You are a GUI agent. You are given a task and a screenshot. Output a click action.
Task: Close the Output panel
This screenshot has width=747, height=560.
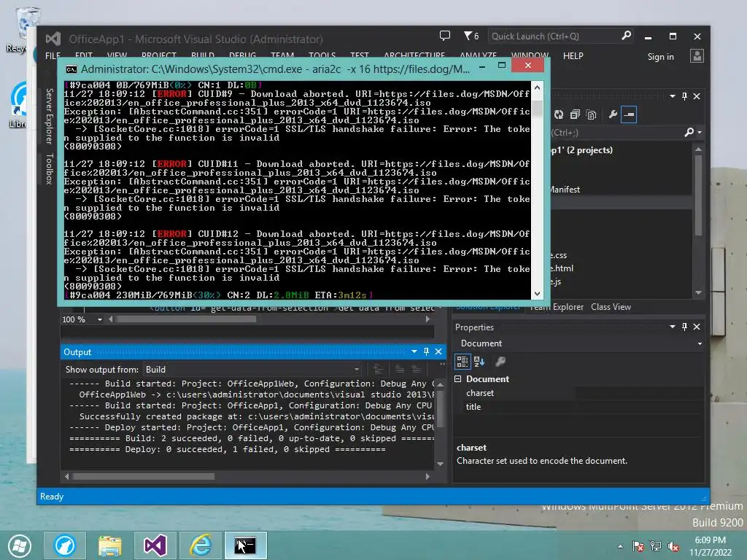point(438,351)
